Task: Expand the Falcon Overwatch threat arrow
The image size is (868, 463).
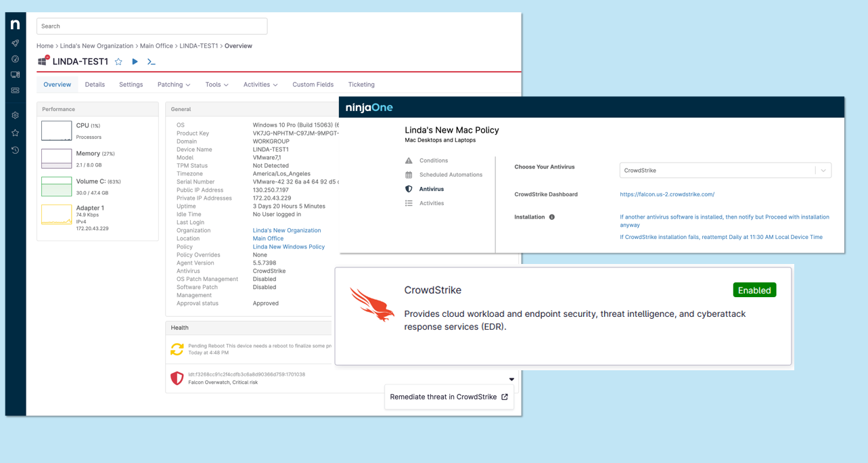Action: click(511, 379)
